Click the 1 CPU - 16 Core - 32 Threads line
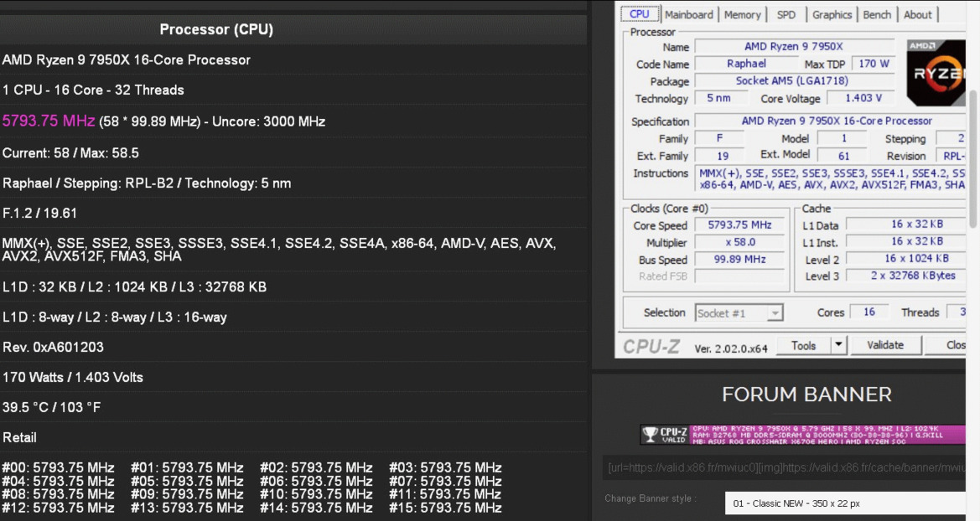 pyautogui.click(x=93, y=90)
